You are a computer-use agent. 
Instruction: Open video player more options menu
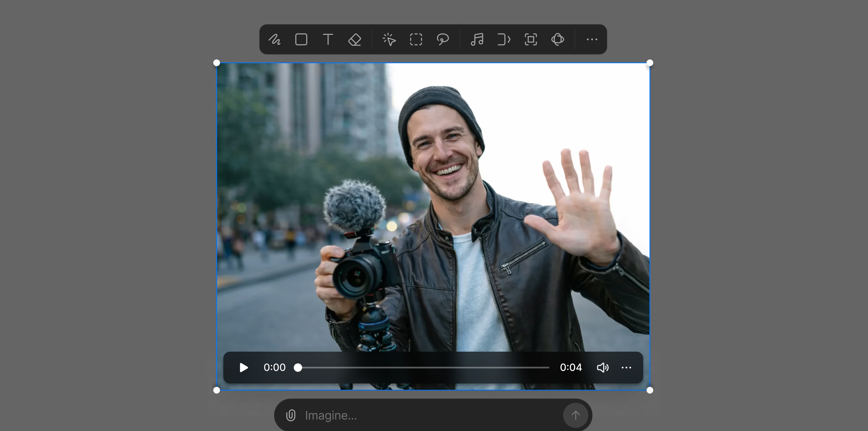coord(626,367)
